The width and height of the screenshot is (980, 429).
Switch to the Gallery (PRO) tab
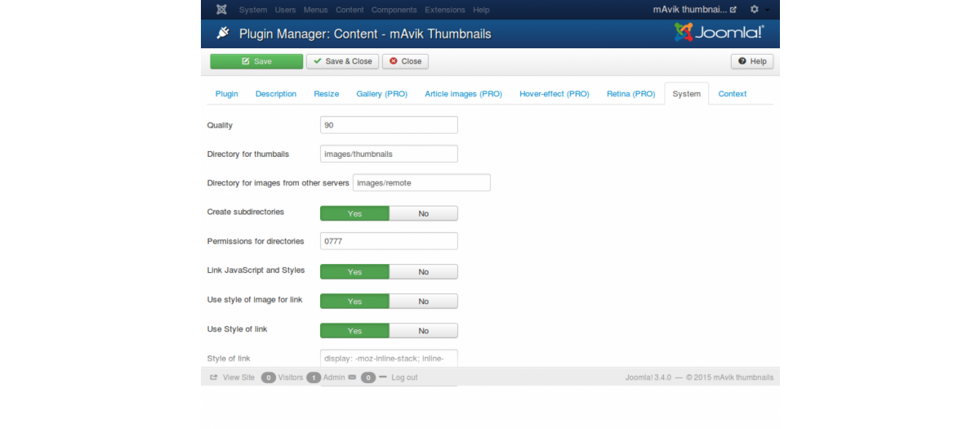tap(382, 94)
